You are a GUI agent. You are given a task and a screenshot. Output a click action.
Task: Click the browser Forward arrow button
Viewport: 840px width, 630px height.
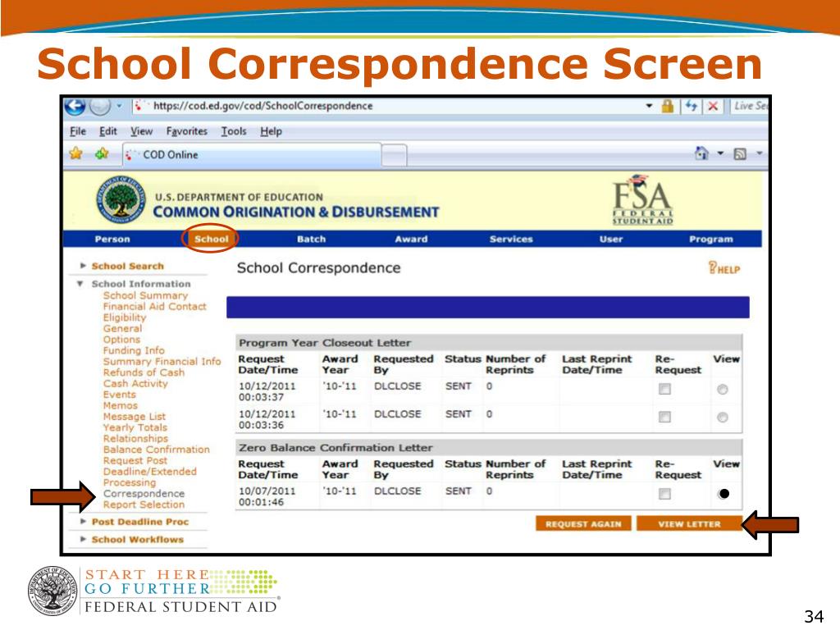(100, 106)
